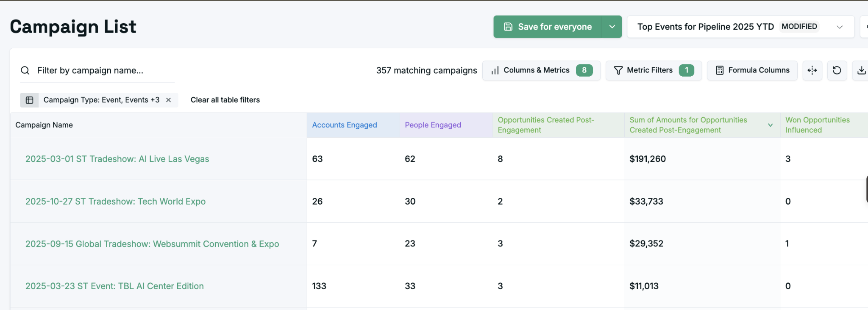Click Save for everyone button
Viewport: 868px width, 310px height.
[548, 27]
